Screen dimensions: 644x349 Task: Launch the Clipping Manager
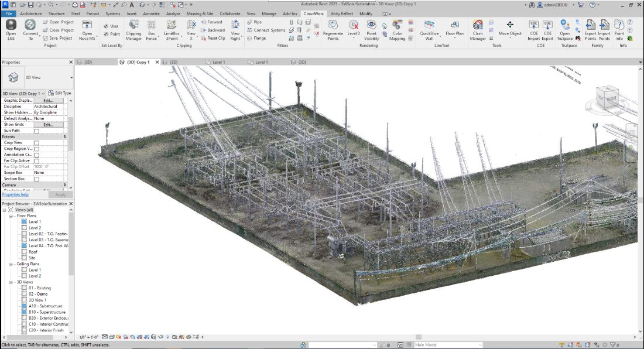point(133,30)
